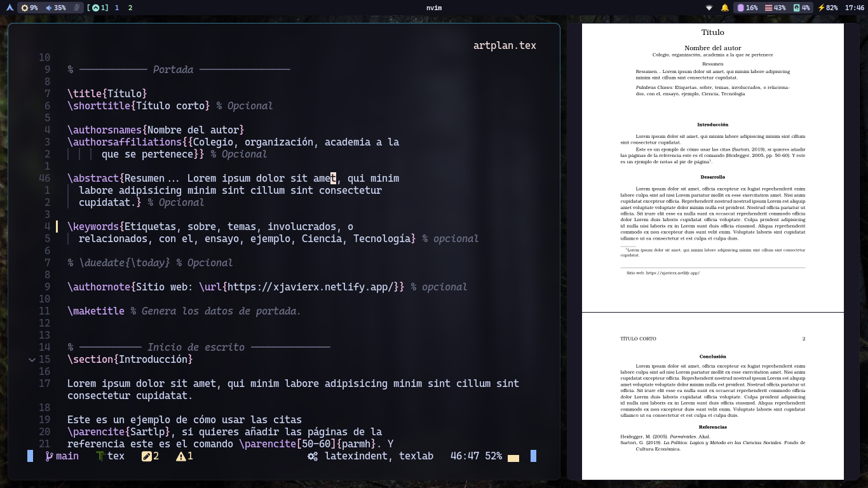Click the git branch main indicator
This screenshot has width=868, height=488.
coord(62,456)
